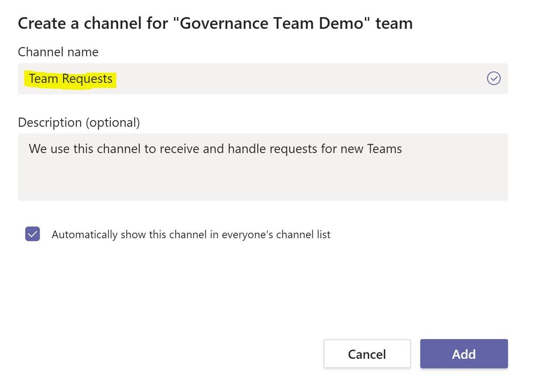Image resolution: width=534 pixels, height=392 pixels.
Task: Click the word "Requests" in channel name
Action: [87, 79]
